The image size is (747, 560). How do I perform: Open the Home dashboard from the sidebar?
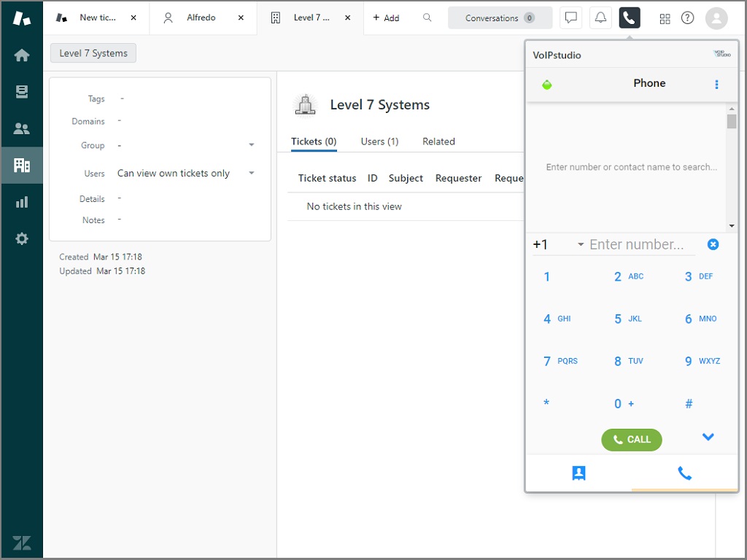point(22,54)
